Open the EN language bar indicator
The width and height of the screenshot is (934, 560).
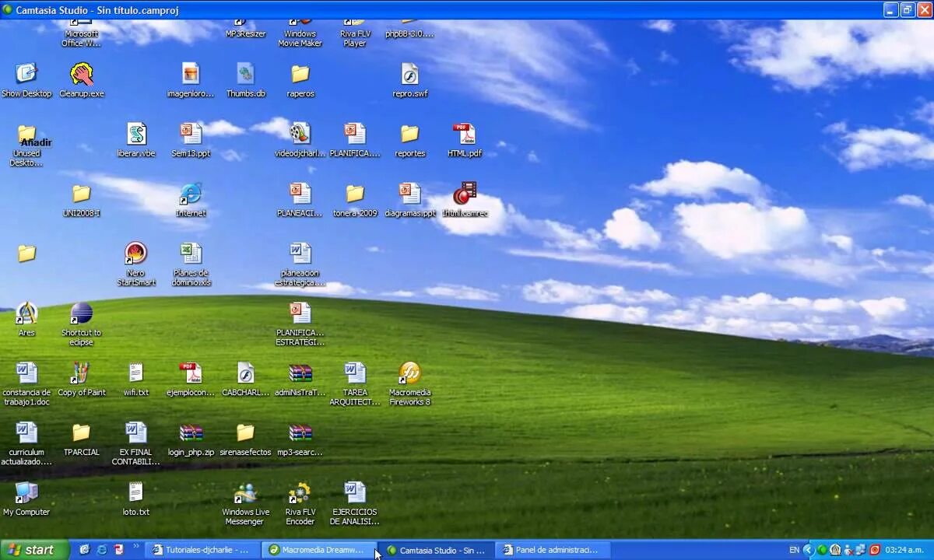coord(794,550)
